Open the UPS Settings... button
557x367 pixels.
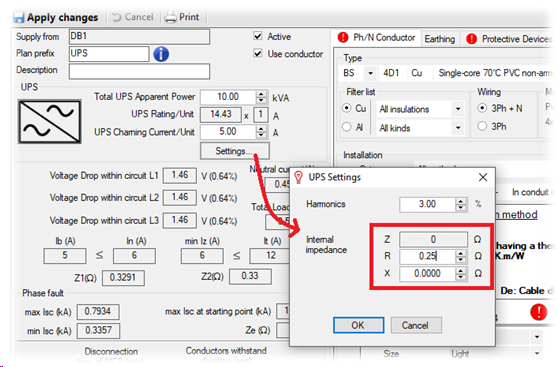[235, 151]
